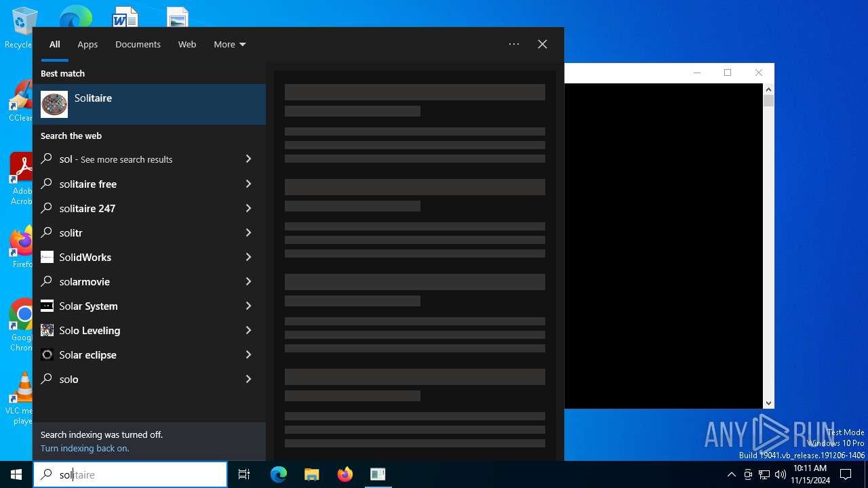Open the network status tray icon

(764, 474)
